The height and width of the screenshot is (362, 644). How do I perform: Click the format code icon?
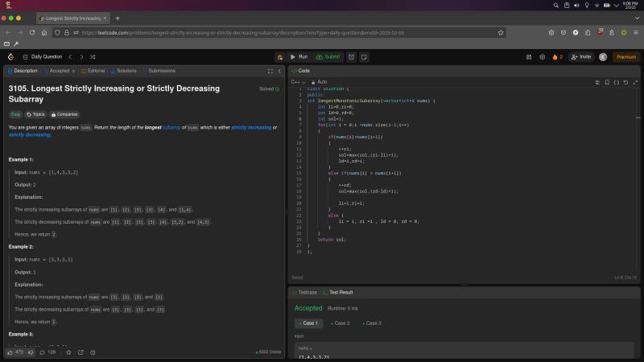pos(597,83)
